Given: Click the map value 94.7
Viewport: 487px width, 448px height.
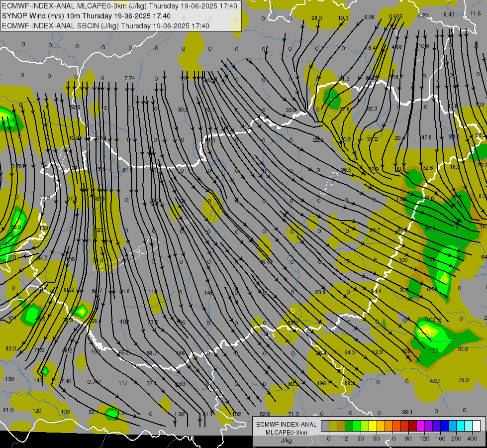Looking at the screenshot, I should pyautogui.click(x=430, y=228).
